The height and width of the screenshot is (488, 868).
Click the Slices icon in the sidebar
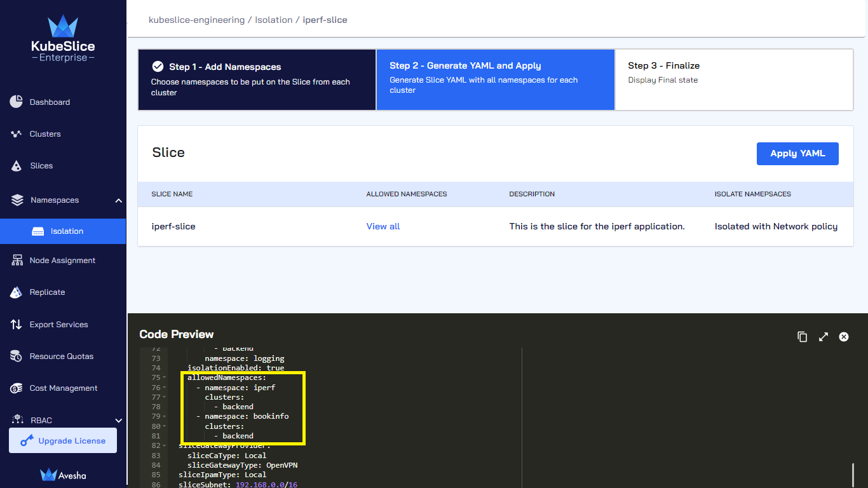click(17, 166)
